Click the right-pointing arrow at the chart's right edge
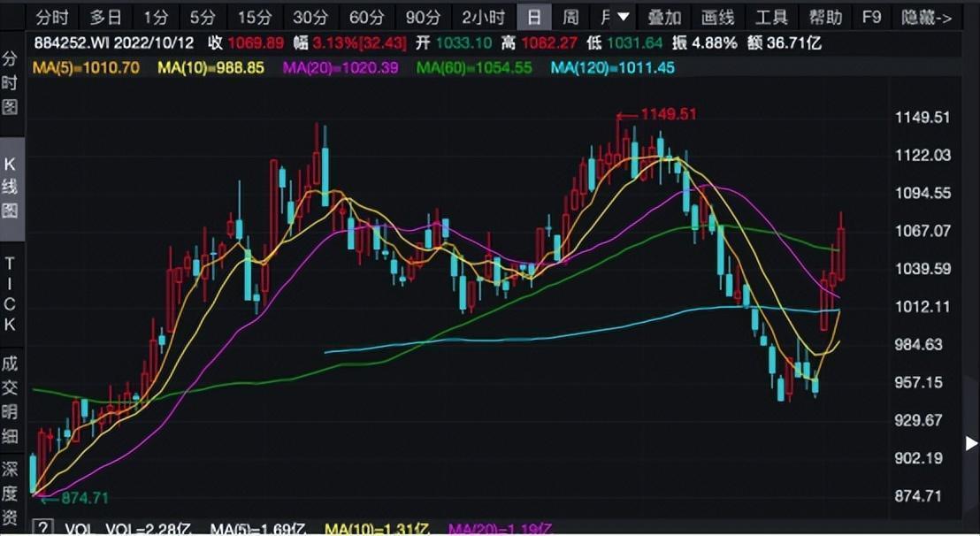The image size is (980, 536). [x=971, y=443]
